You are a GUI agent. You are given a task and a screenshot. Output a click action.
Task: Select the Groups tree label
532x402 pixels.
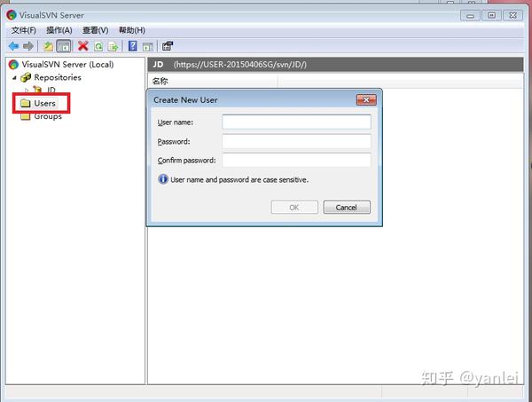(48, 116)
